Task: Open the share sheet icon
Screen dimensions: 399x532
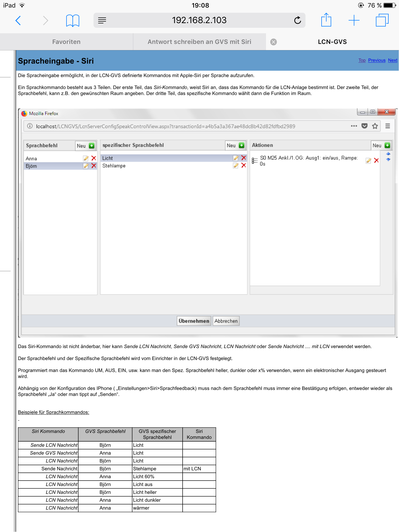Action: [x=326, y=20]
